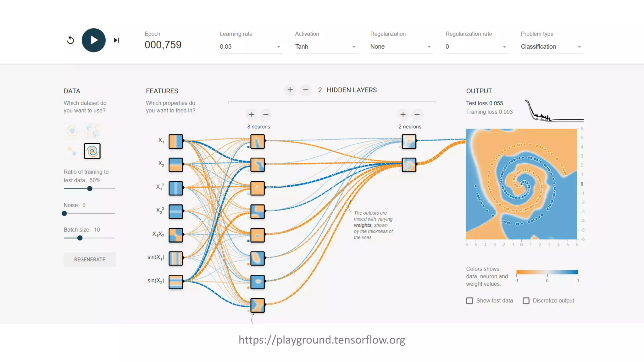Screen dimensions: 644x362
Task: Toggle the X1 squared input feature
Action: click(x=176, y=188)
